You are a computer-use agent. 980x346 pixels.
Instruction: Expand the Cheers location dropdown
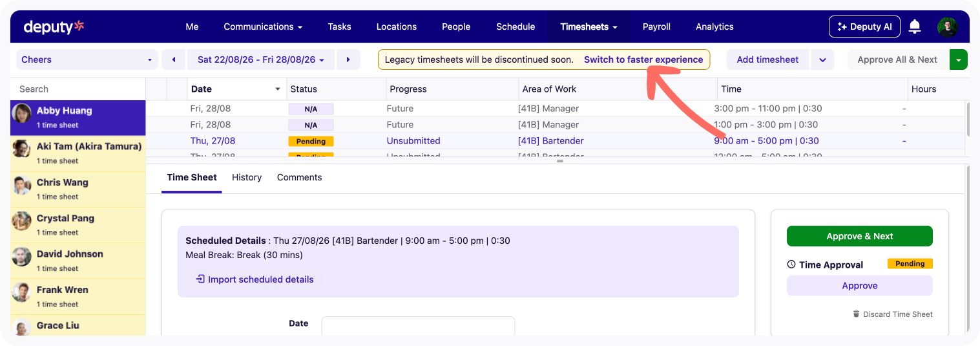pos(87,59)
